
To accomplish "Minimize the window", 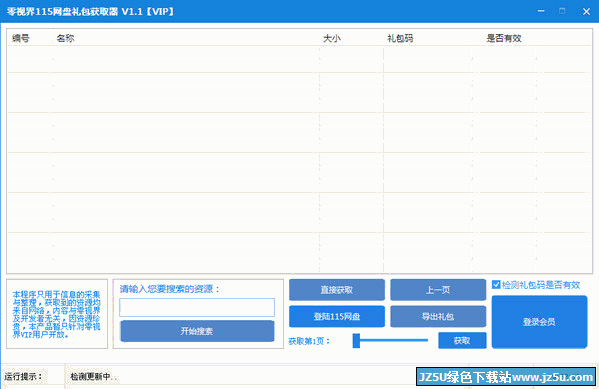I will coord(541,11).
